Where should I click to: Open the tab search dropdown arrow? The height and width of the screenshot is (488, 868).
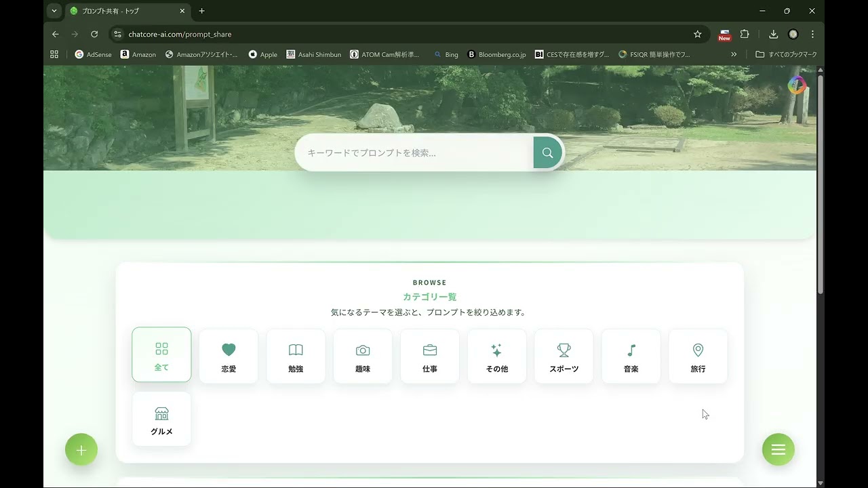point(54,11)
